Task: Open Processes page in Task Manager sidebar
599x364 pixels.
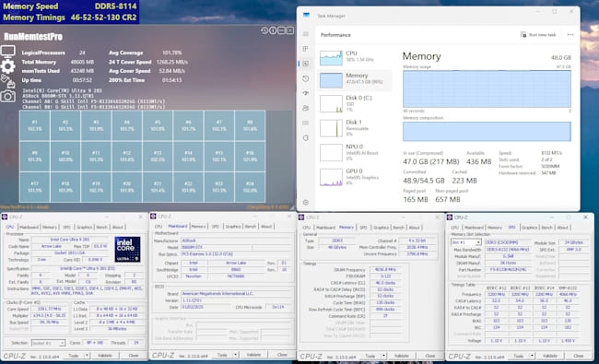Action: click(306, 49)
